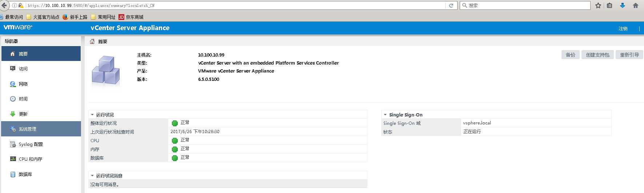Click the vCenter appliance cubes image
This screenshot has width=644, height=193.
[106, 71]
